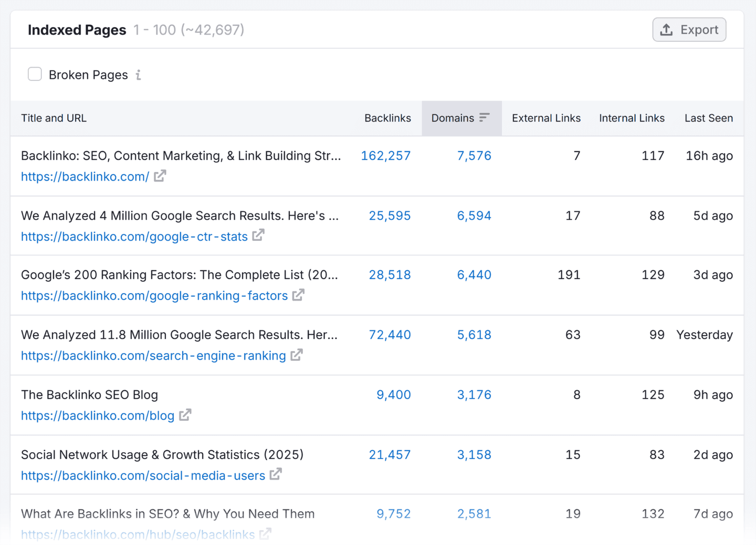Open the https://backlinko.com/google-ctr-stats link

134,237
